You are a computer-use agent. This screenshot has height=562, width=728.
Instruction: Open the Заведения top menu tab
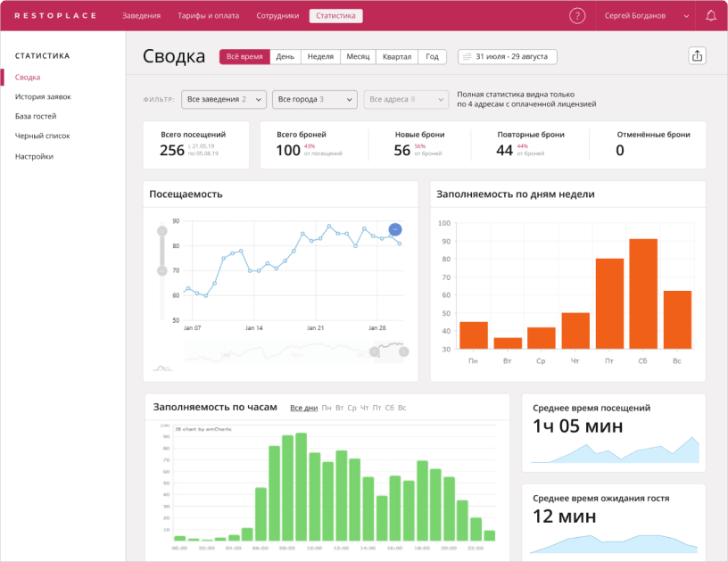[142, 16]
